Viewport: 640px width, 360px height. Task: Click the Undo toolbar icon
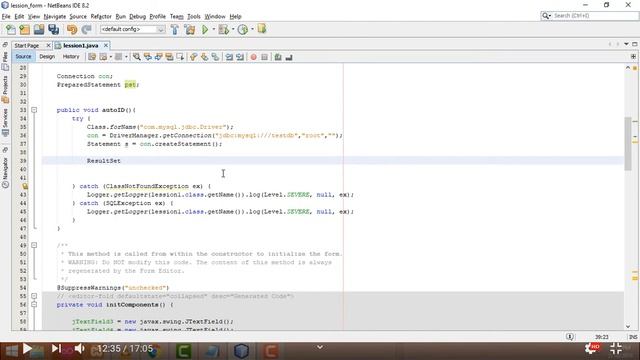click(x=72, y=29)
